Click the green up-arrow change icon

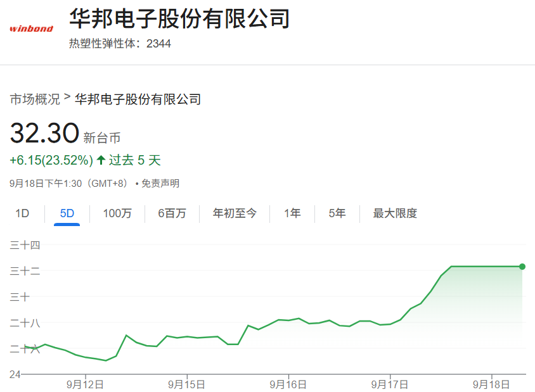click(101, 160)
